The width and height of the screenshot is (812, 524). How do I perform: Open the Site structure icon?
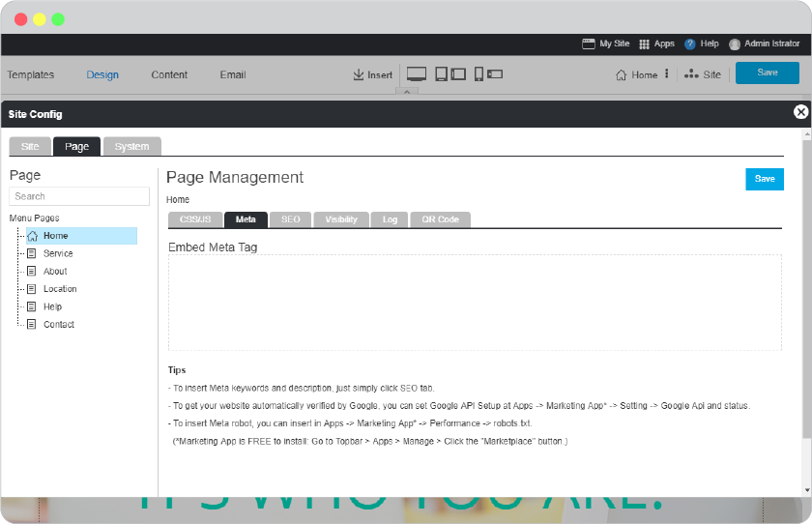click(691, 74)
